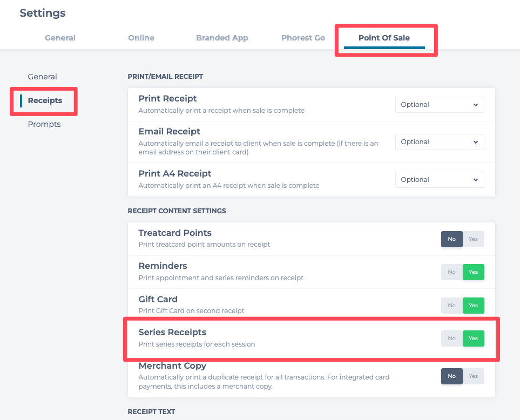Click the Treatcard Points No option

pyautogui.click(x=452, y=239)
